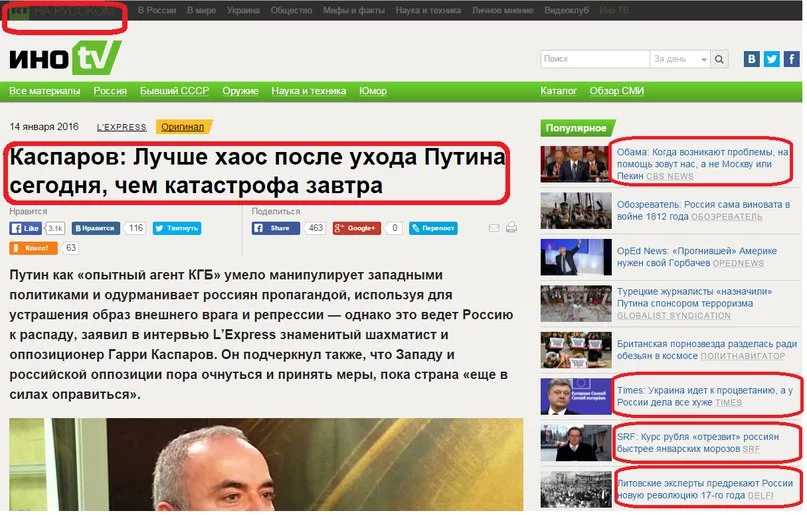Open the ИНОTV logo homepage

[x=65, y=58]
